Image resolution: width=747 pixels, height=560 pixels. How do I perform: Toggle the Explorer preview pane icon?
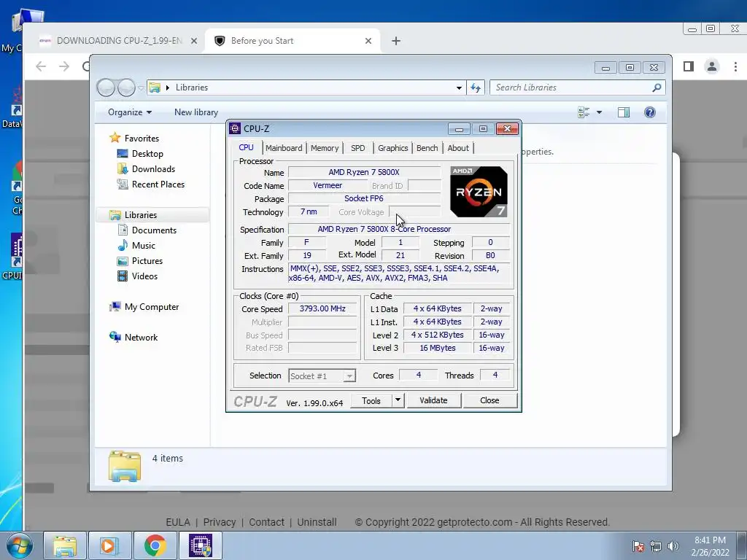click(x=623, y=112)
